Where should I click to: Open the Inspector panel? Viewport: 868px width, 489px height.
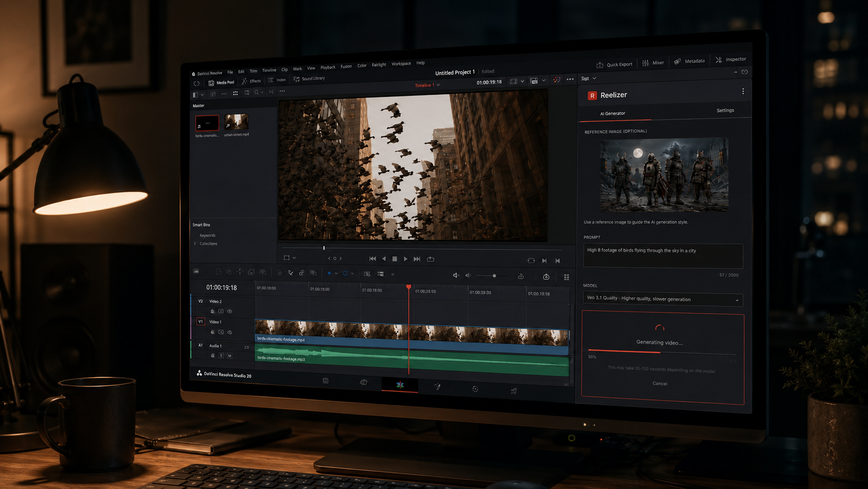coord(731,59)
